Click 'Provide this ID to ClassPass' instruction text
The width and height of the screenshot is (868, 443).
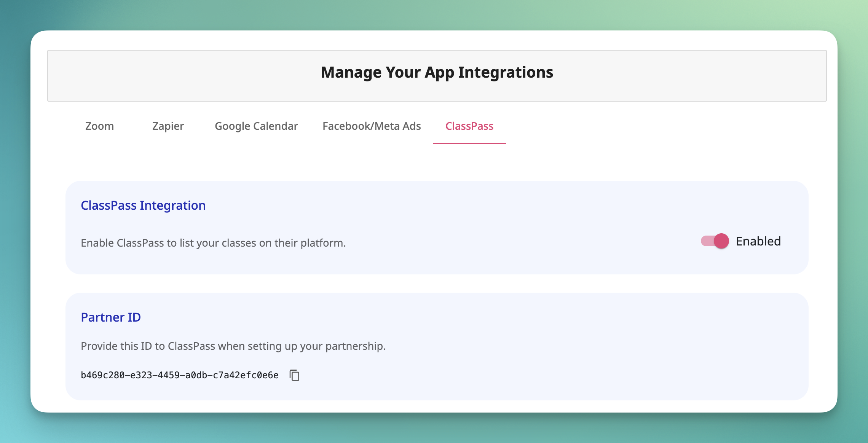pos(233,346)
